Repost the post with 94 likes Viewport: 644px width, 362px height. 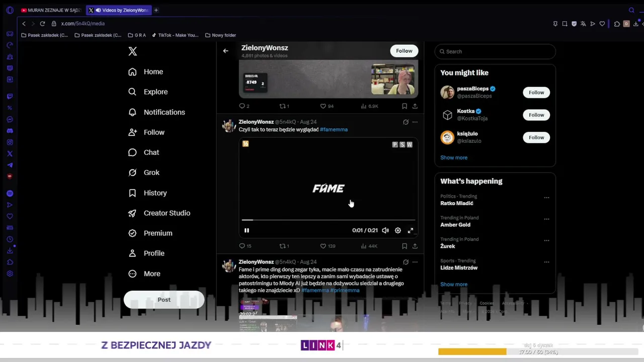[x=283, y=106]
